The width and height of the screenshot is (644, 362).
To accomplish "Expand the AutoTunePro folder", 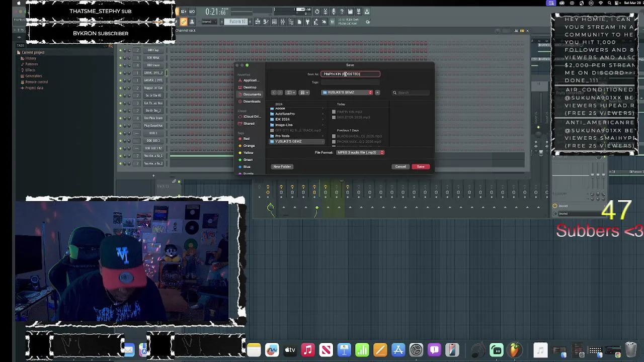I will (x=323, y=114).
